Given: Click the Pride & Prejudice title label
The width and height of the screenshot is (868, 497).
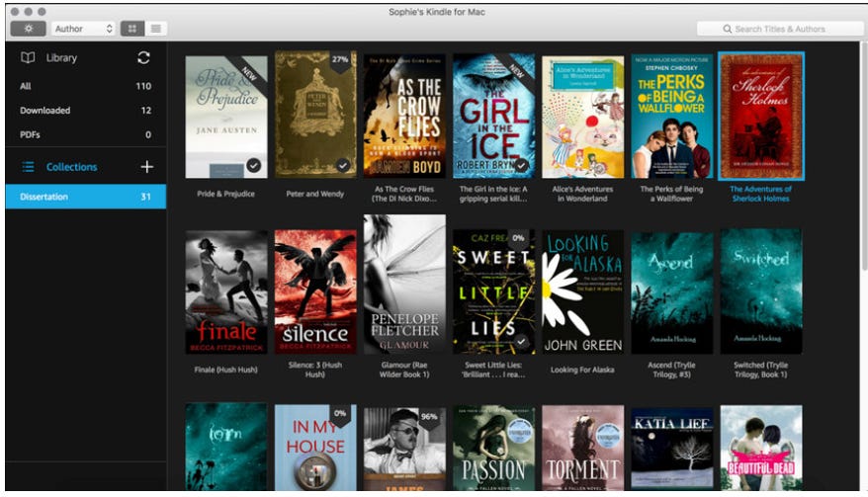Looking at the screenshot, I should click(x=225, y=194).
